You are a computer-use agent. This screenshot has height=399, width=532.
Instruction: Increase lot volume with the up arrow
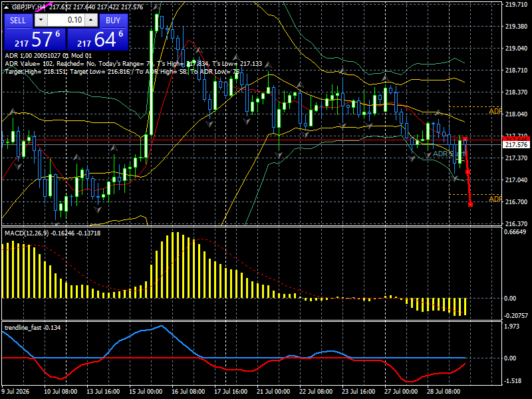91,20
